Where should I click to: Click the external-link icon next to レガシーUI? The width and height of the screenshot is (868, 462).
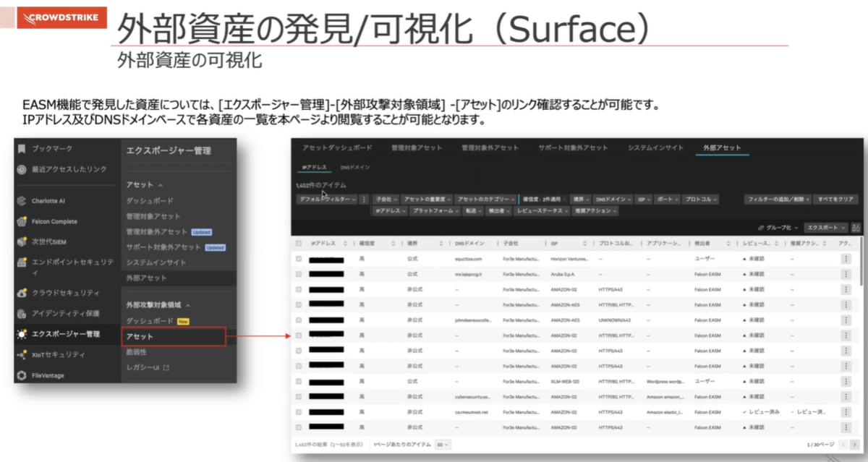point(166,368)
